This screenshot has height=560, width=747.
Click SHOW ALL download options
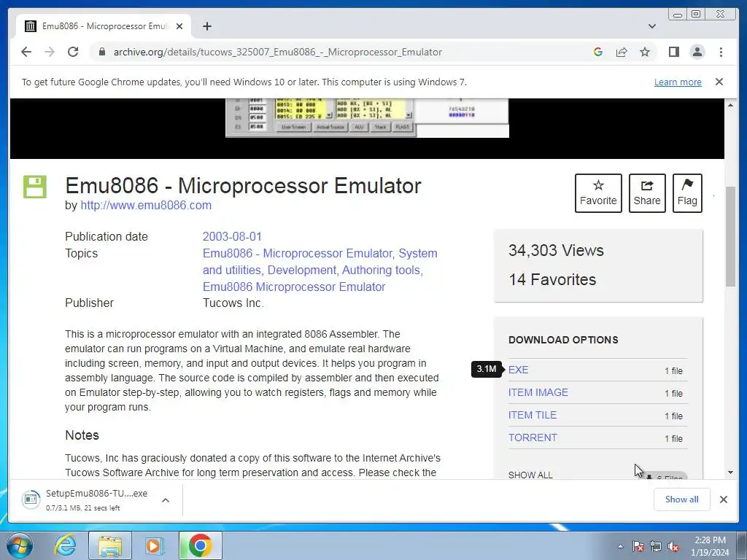point(530,475)
